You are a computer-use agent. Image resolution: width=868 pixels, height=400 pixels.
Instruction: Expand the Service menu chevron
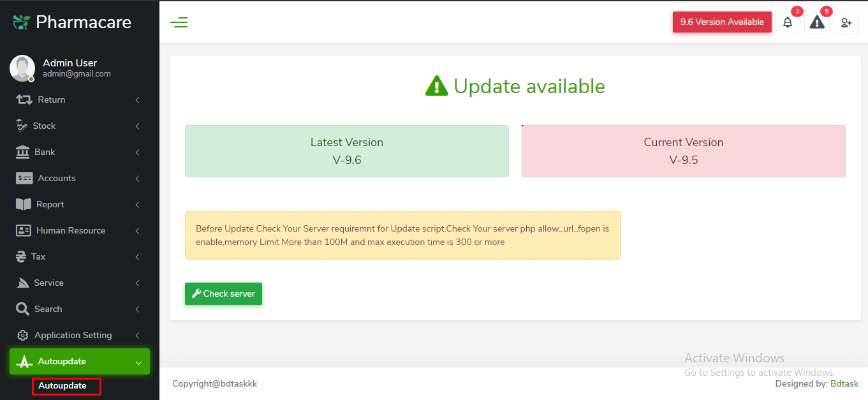tap(137, 283)
